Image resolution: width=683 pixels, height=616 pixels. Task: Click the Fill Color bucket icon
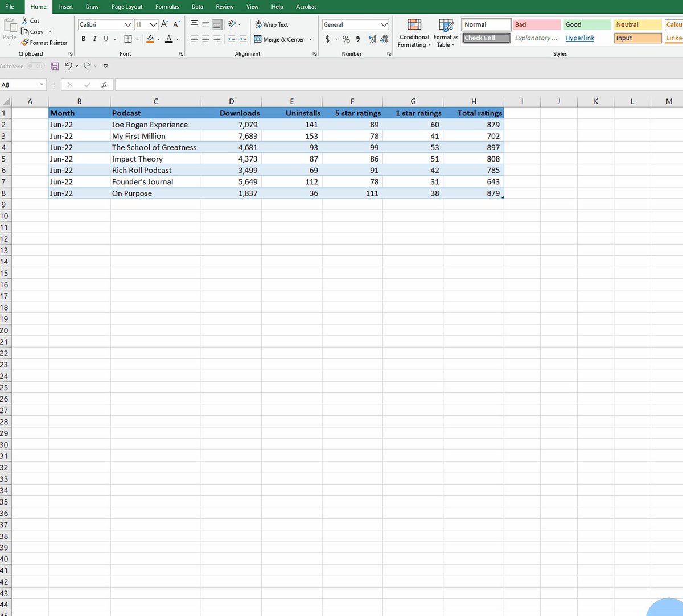[x=150, y=39]
